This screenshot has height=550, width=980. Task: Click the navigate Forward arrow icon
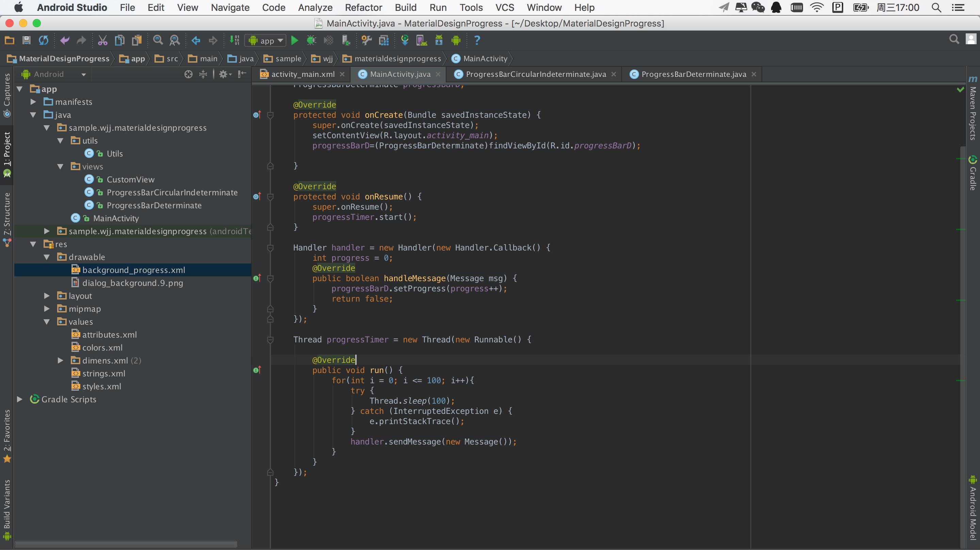[213, 41]
